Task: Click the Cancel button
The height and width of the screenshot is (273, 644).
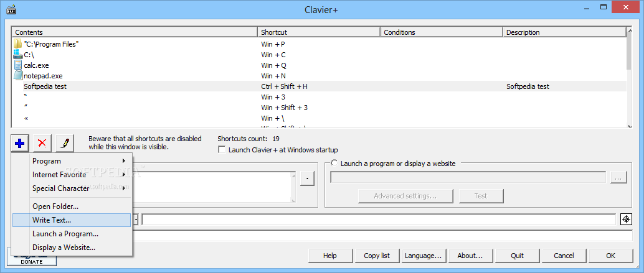Action: [x=564, y=256]
